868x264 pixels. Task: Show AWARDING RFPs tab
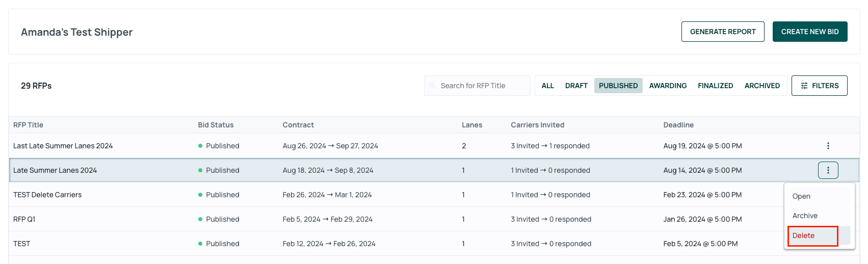668,86
